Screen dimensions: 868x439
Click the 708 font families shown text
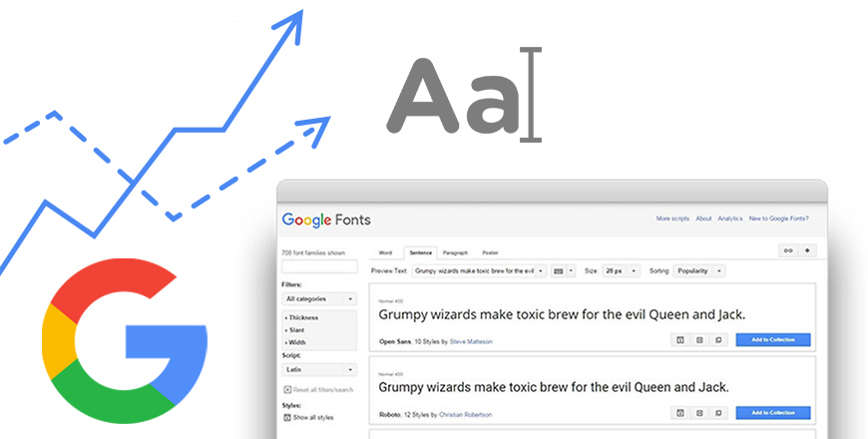313,253
